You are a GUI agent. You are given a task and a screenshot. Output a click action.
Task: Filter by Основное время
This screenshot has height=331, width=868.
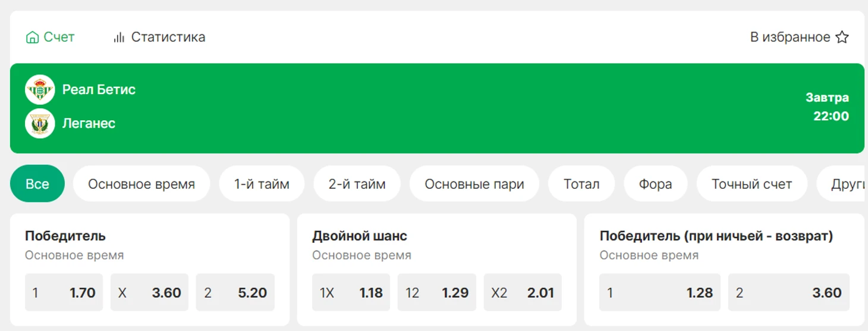pyautogui.click(x=141, y=184)
